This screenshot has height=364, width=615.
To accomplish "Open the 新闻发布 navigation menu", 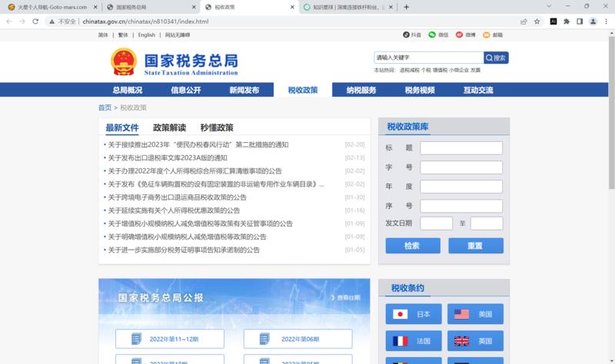I will pyautogui.click(x=244, y=90).
